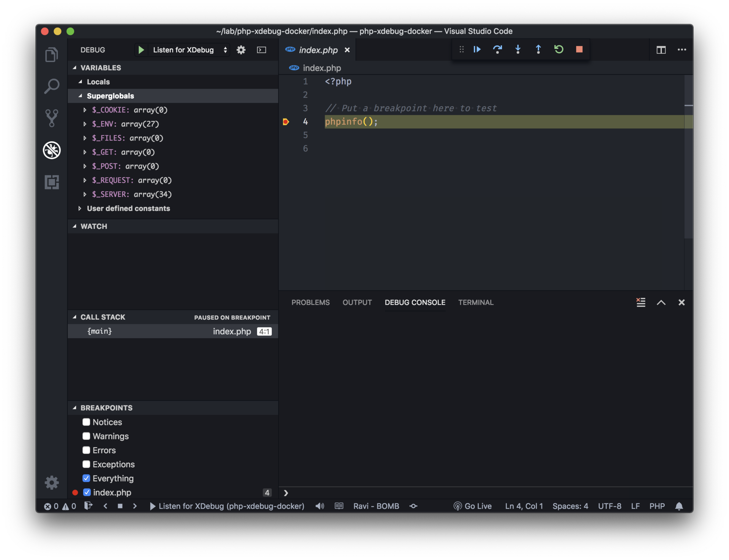Open the Search sidebar icon
The image size is (729, 560).
[52, 86]
